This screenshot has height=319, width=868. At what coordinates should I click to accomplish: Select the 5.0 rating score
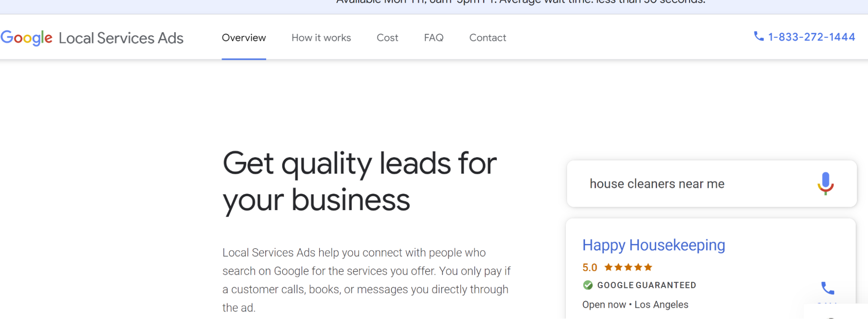(x=590, y=267)
